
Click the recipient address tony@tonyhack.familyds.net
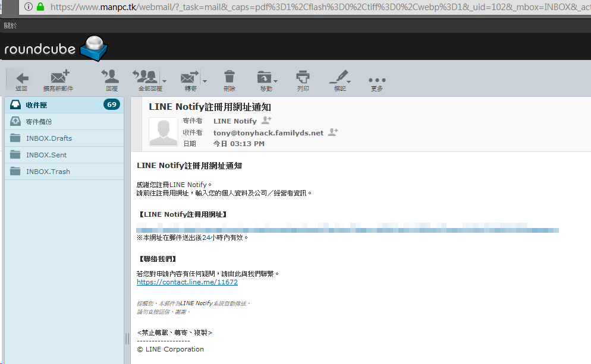(x=268, y=133)
